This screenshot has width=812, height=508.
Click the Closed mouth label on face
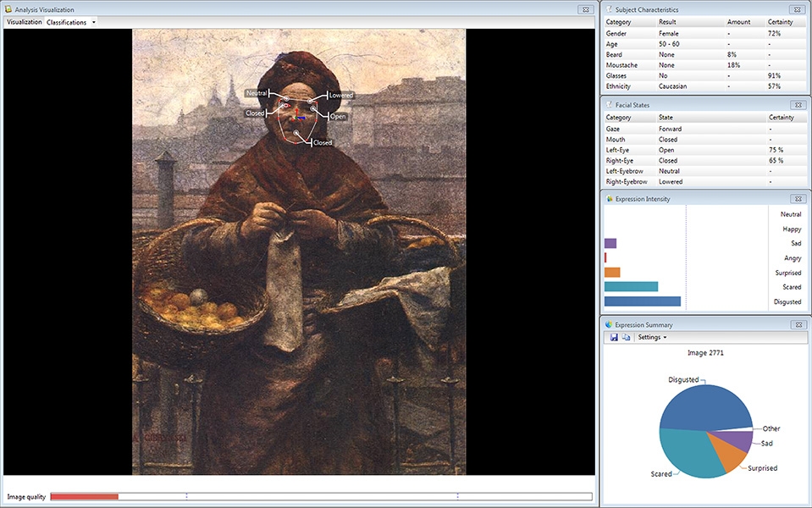pos(322,142)
